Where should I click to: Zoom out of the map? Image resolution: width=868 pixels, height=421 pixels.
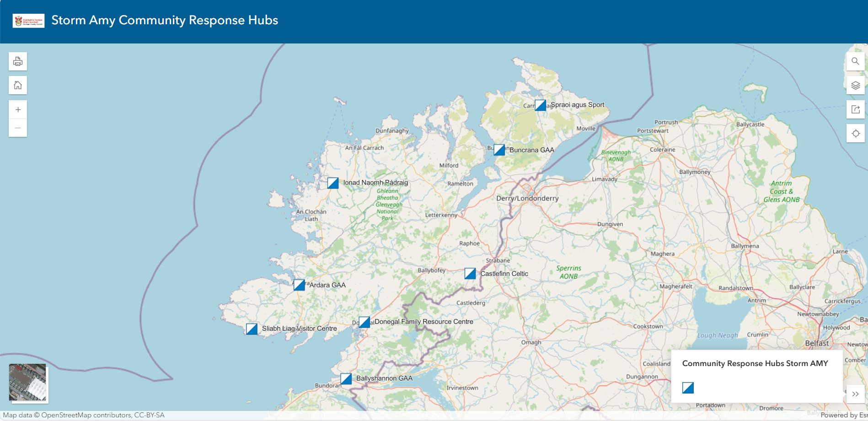pos(18,128)
